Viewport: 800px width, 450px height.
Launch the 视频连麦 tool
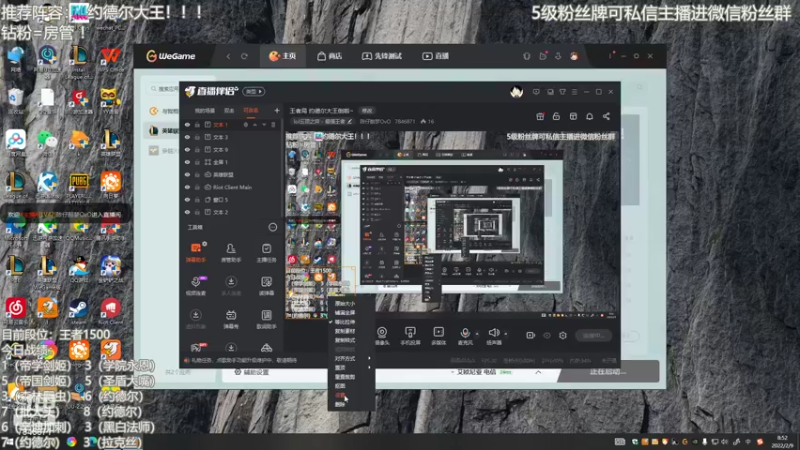click(196, 286)
